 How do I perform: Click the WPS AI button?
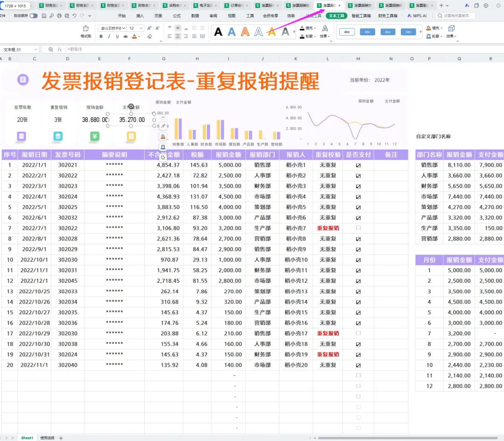pyautogui.click(x=417, y=15)
